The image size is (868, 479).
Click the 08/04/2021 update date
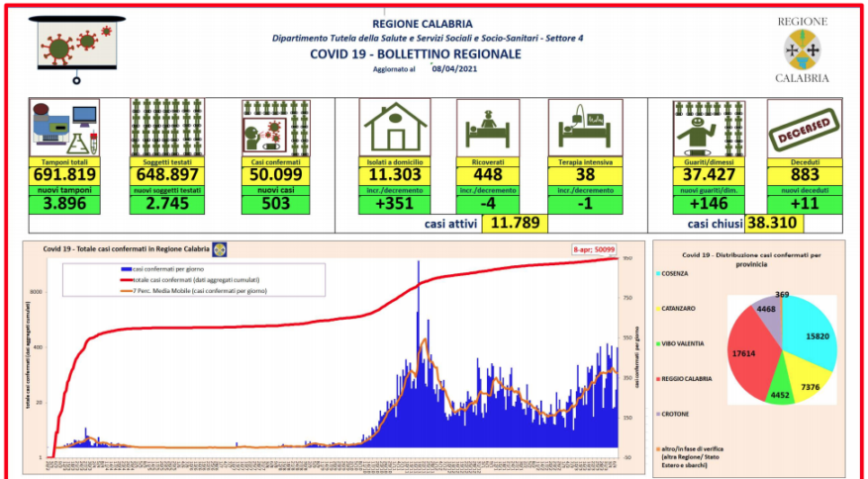pos(454,68)
